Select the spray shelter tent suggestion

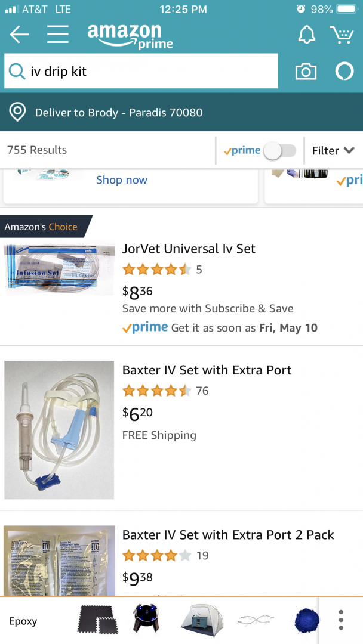point(202,621)
